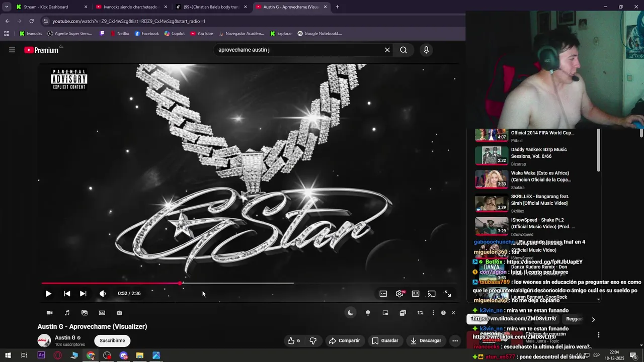644x362 pixels.
Task: Reload the current page
Action: (31, 21)
